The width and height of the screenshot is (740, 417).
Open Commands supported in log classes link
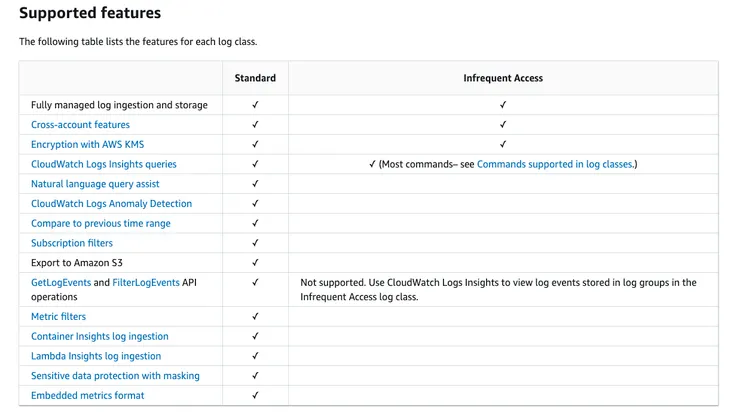(x=554, y=164)
